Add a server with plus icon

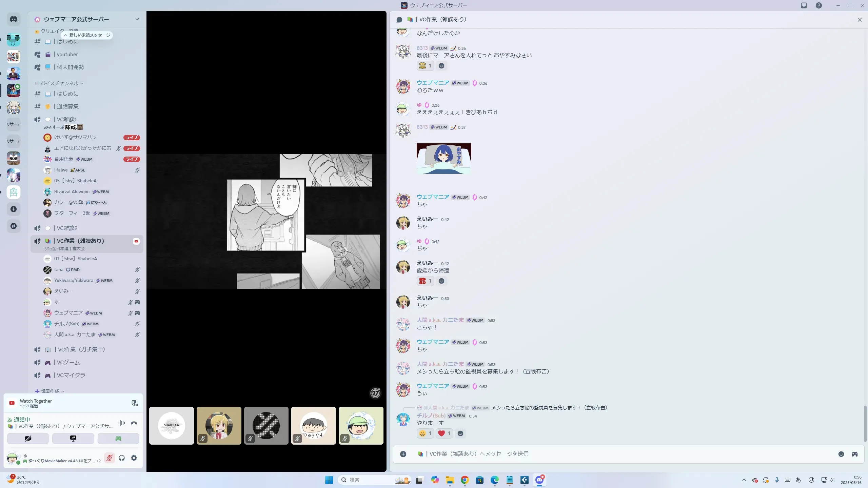[x=14, y=209]
